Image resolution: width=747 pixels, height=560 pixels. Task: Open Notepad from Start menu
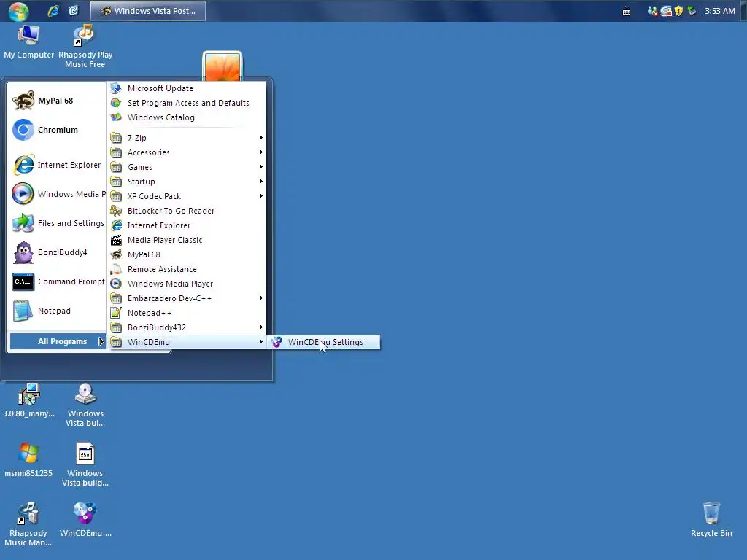coord(57,311)
